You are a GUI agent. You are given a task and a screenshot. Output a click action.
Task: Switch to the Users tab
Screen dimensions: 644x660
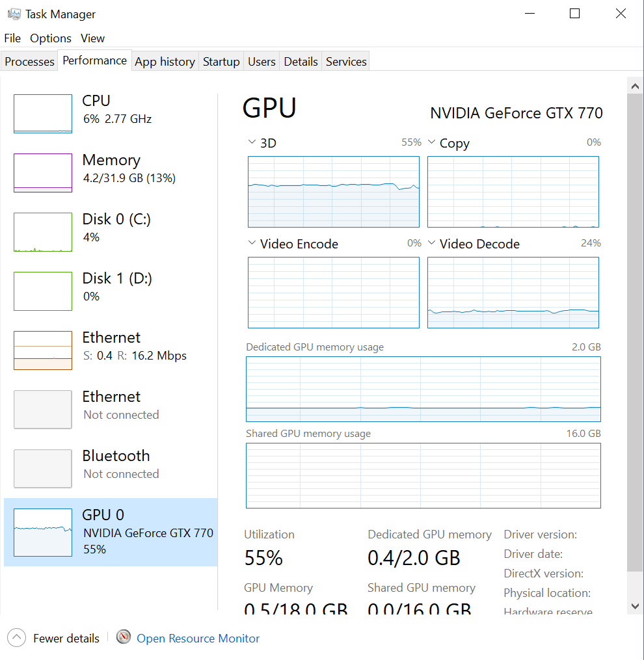(x=262, y=62)
